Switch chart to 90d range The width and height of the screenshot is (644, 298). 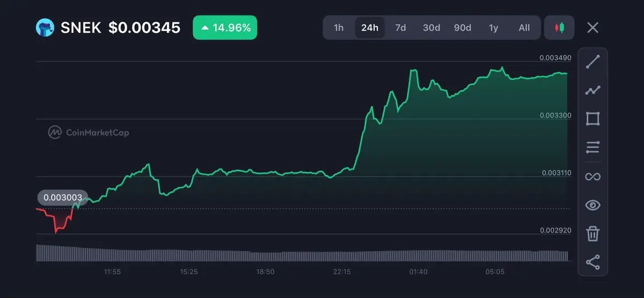click(463, 27)
